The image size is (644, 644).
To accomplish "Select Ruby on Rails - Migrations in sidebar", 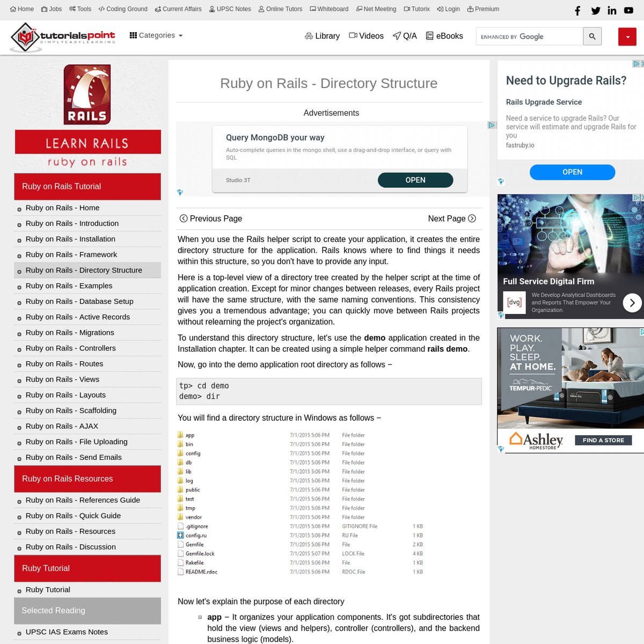I will 70,332.
